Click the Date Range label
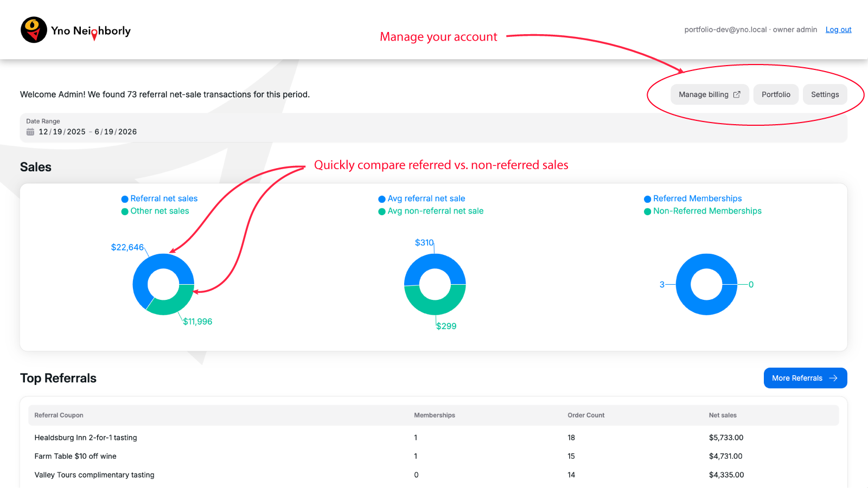868x488 pixels. pyautogui.click(x=43, y=121)
